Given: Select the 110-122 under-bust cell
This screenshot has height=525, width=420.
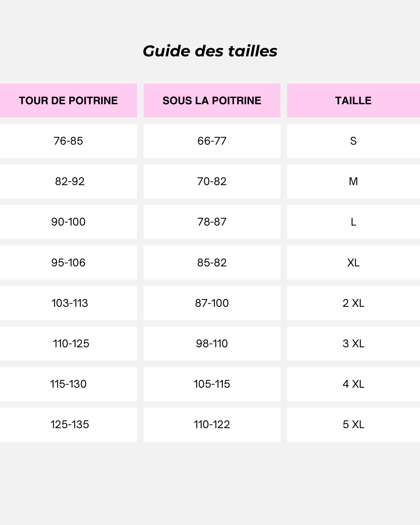Looking at the screenshot, I should pyautogui.click(x=212, y=424).
